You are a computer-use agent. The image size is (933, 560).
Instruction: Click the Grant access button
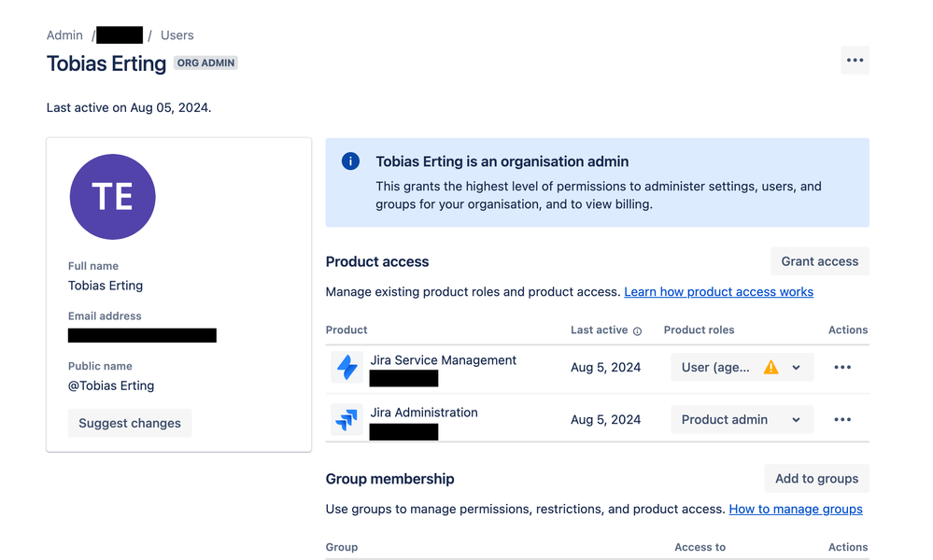(819, 261)
